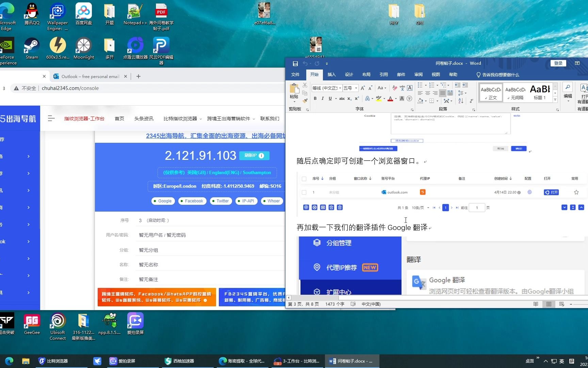The height and width of the screenshot is (368, 588).
Task: Open File Explorer from the taskbar
Action: point(26,361)
